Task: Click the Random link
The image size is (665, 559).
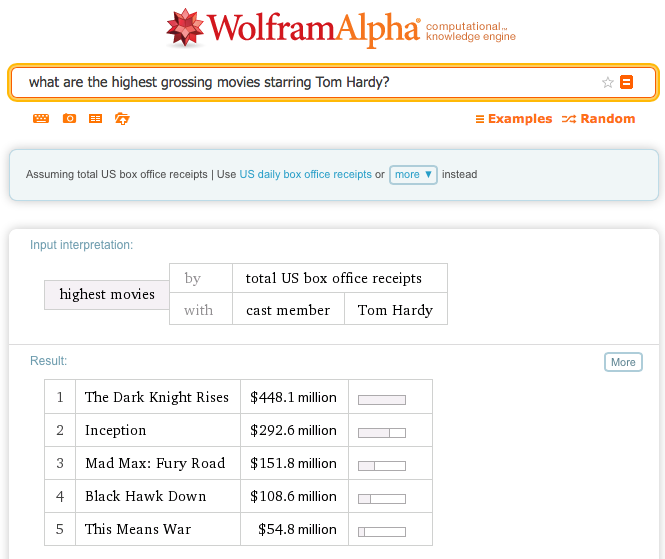Action: (x=598, y=119)
